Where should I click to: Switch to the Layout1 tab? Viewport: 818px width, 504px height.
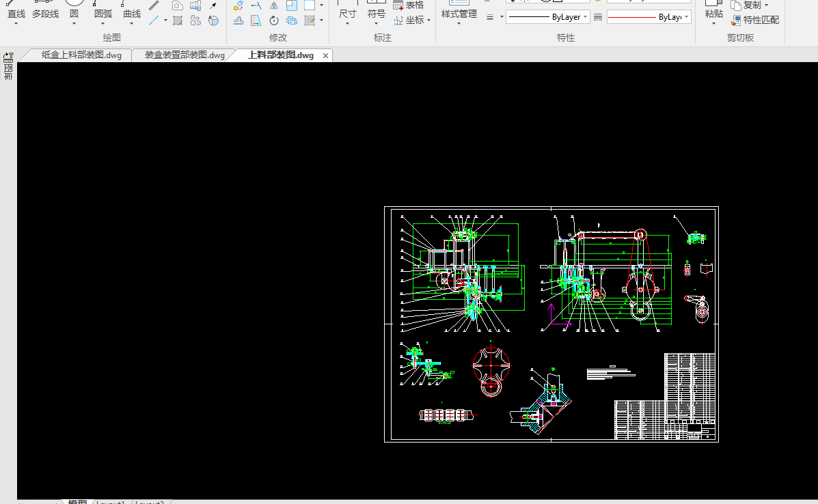pos(111,503)
